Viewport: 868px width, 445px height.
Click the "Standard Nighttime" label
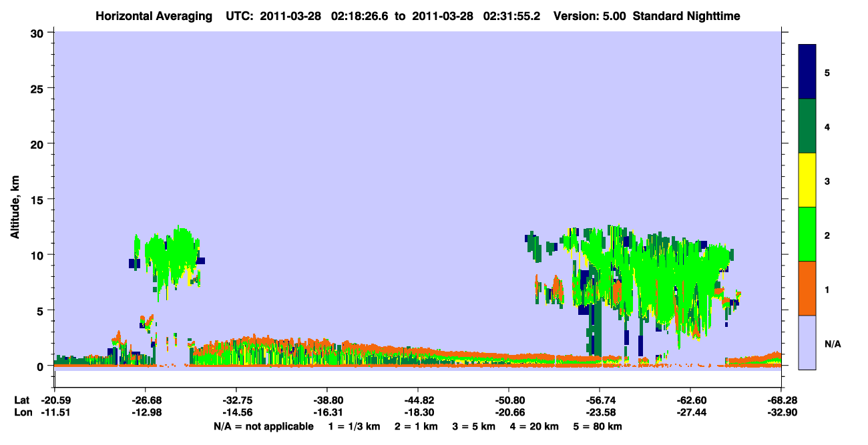click(686, 16)
